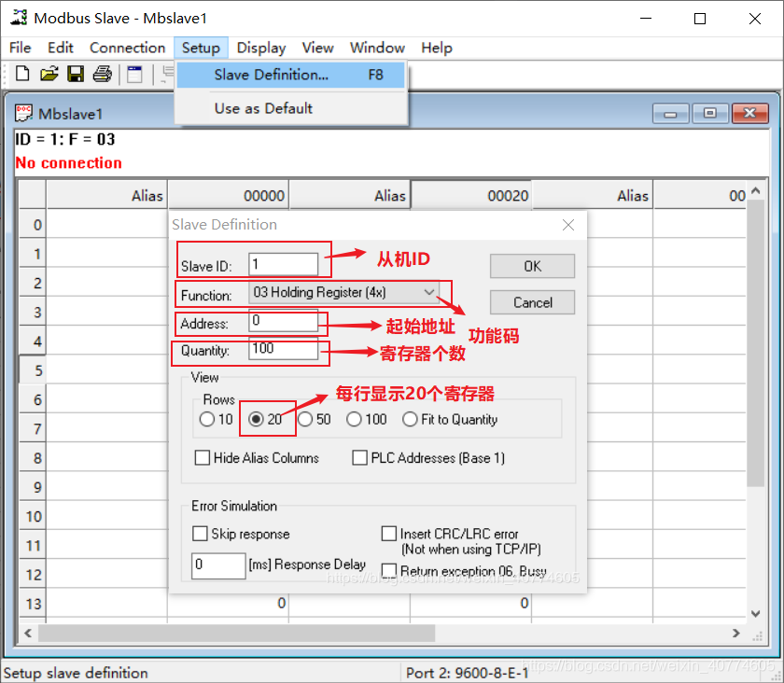Click the 'No connection' status text
The width and height of the screenshot is (784, 683).
68,163
